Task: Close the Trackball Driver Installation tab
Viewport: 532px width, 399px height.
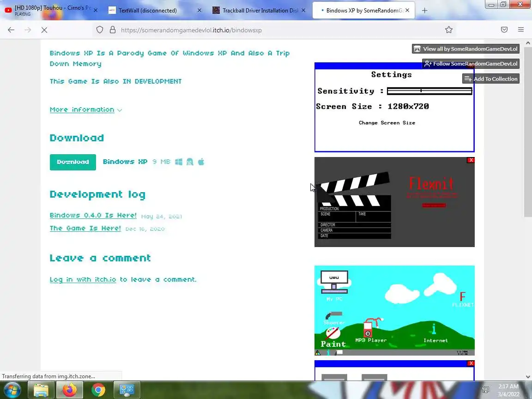Action: (x=303, y=11)
